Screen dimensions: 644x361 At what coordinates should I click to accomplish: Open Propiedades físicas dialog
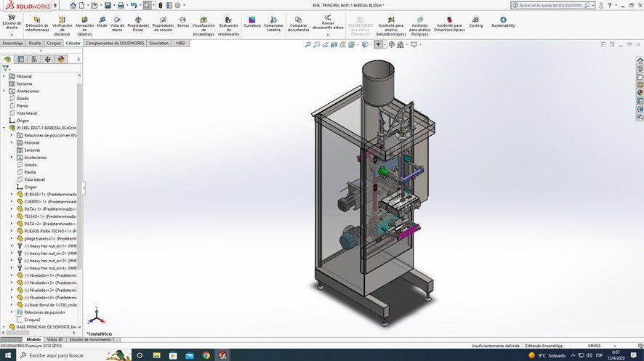click(138, 24)
